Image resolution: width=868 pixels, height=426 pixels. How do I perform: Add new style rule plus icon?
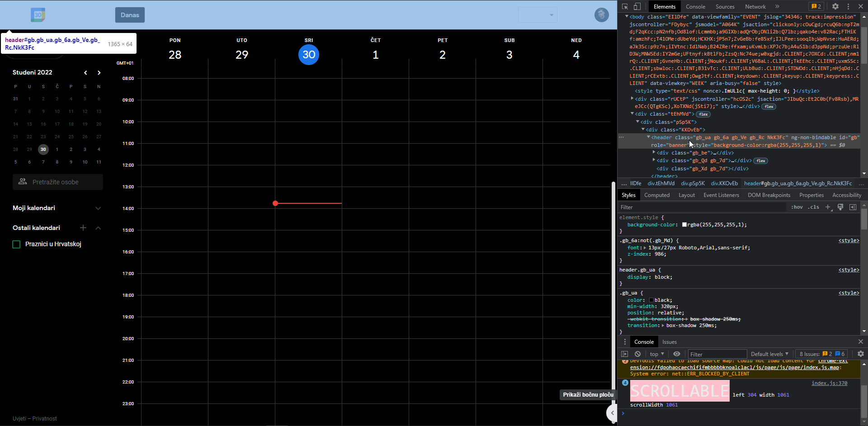[x=828, y=207]
